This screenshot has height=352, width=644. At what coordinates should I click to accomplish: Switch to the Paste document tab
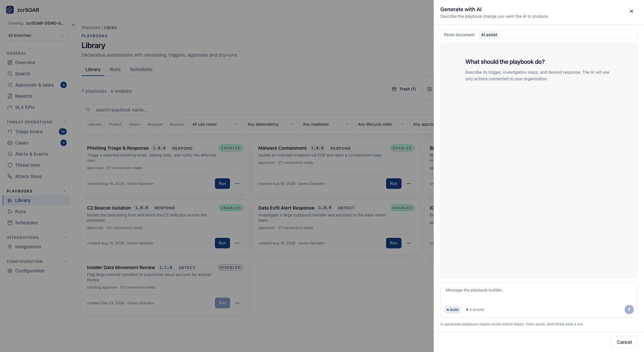click(459, 35)
